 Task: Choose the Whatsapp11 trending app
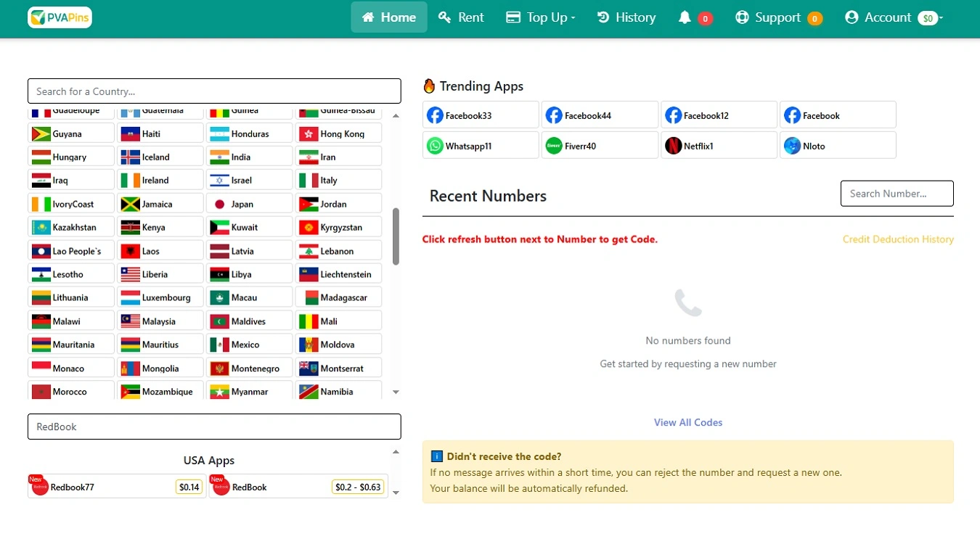pyautogui.click(x=481, y=145)
